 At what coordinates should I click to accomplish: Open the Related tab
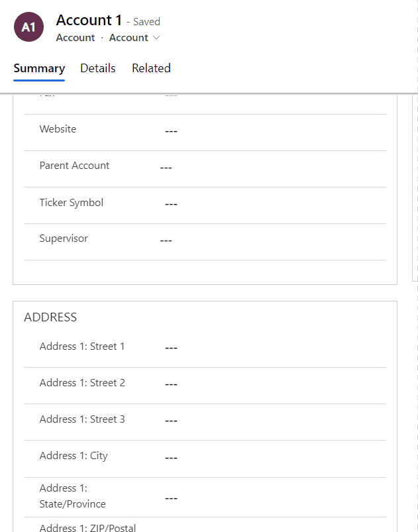coord(151,68)
